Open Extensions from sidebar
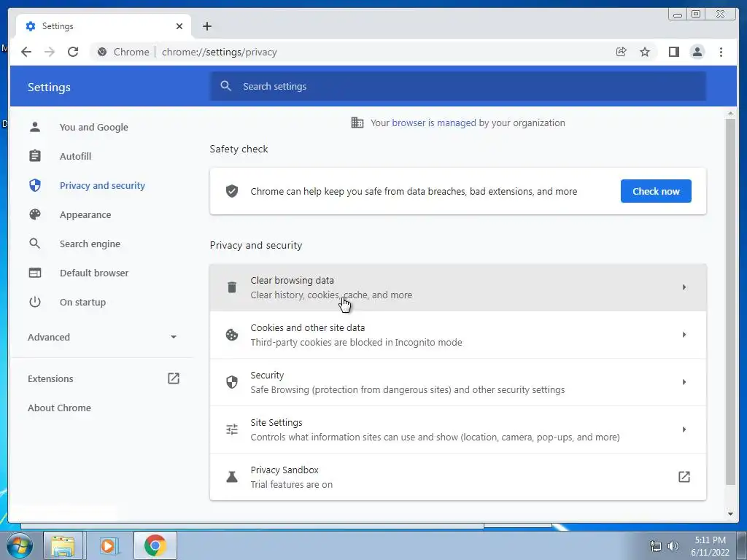The width and height of the screenshot is (747, 560). [x=50, y=378]
